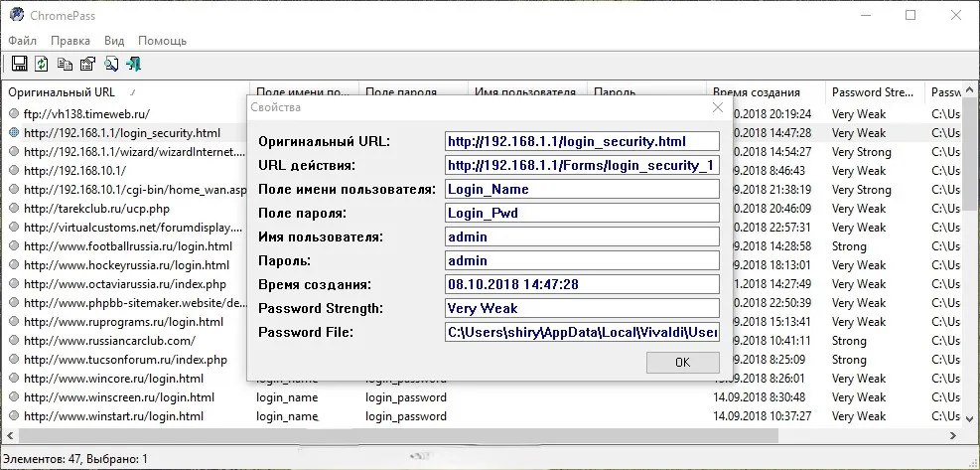Select row http://www.winscreen.ru/login.html

coord(119,396)
